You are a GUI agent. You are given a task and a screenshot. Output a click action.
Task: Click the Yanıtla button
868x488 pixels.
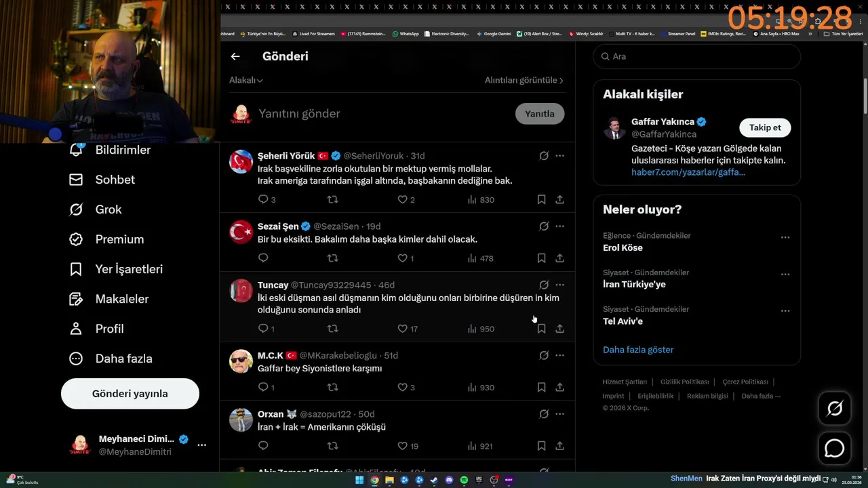pos(540,114)
